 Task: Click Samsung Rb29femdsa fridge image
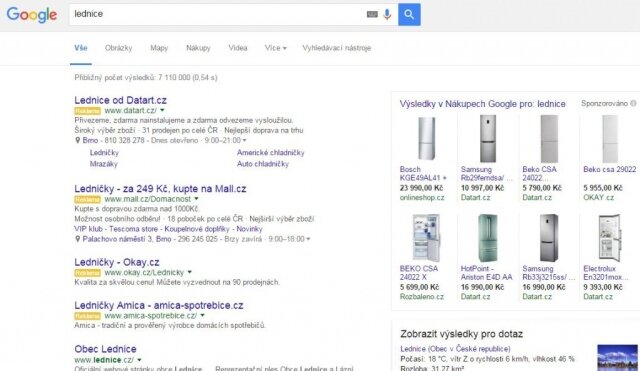pyautogui.click(x=488, y=138)
